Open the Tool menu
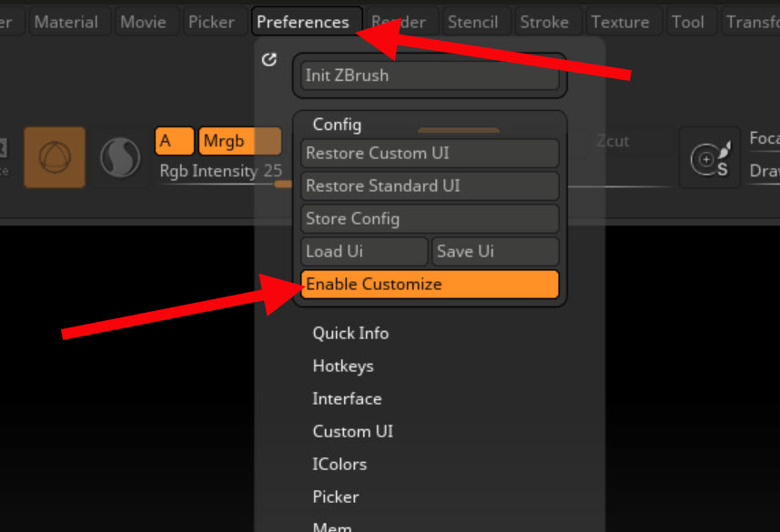 [692, 22]
